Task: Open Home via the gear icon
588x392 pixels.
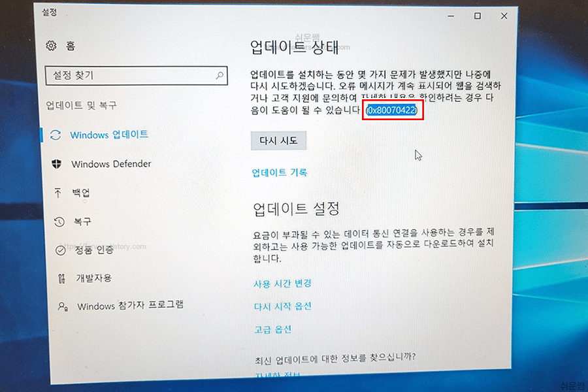Action: [x=52, y=46]
